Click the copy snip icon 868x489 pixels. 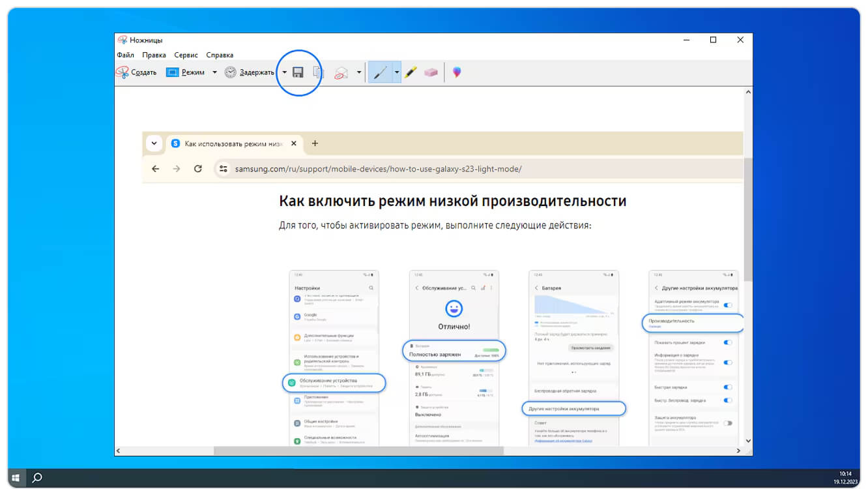click(x=318, y=72)
